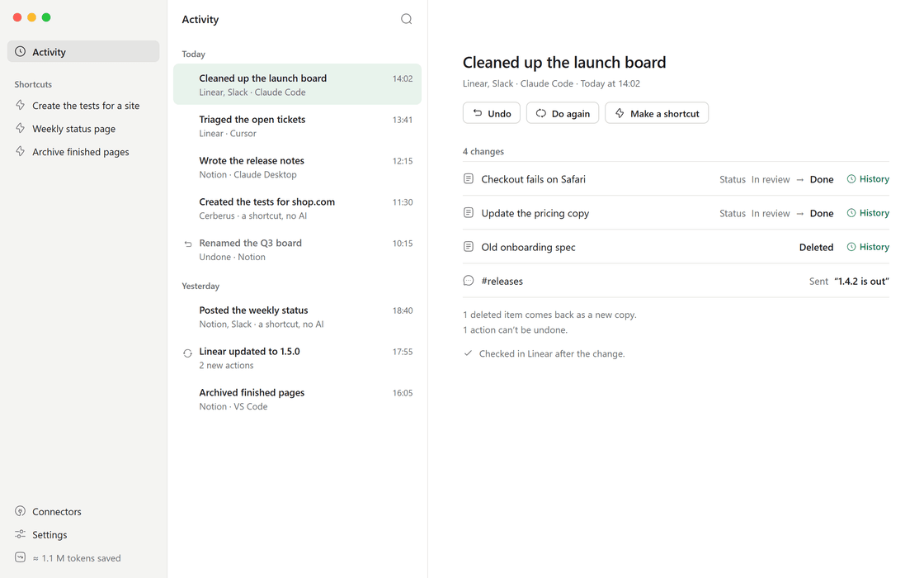924x578 pixels.
Task: Select the Wrote the release notes entry
Action: click(297, 167)
